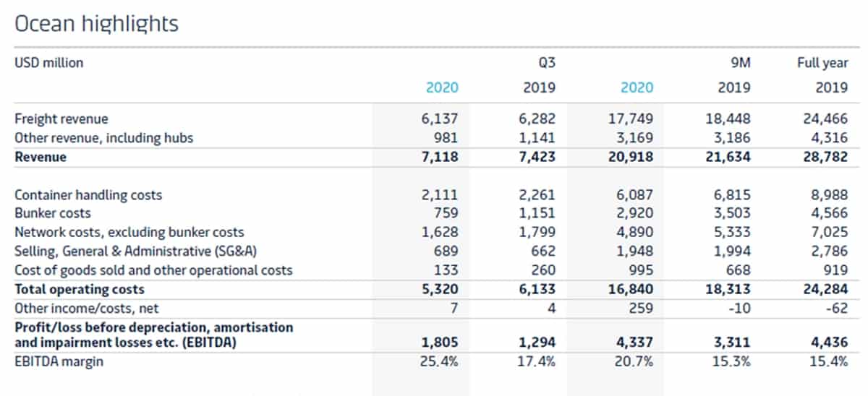
Task: Select the 'USD million' label
Action: tap(49, 63)
